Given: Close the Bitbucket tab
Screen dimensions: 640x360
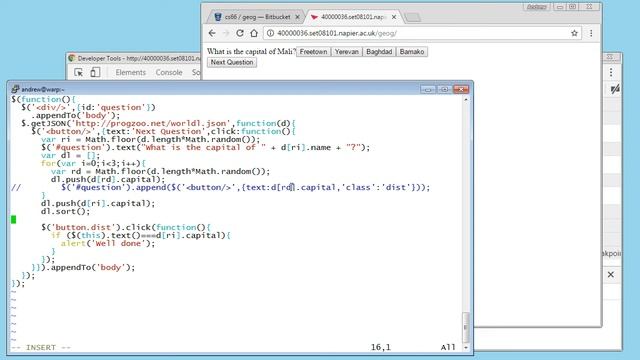Looking at the screenshot, I should [x=297, y=17].
